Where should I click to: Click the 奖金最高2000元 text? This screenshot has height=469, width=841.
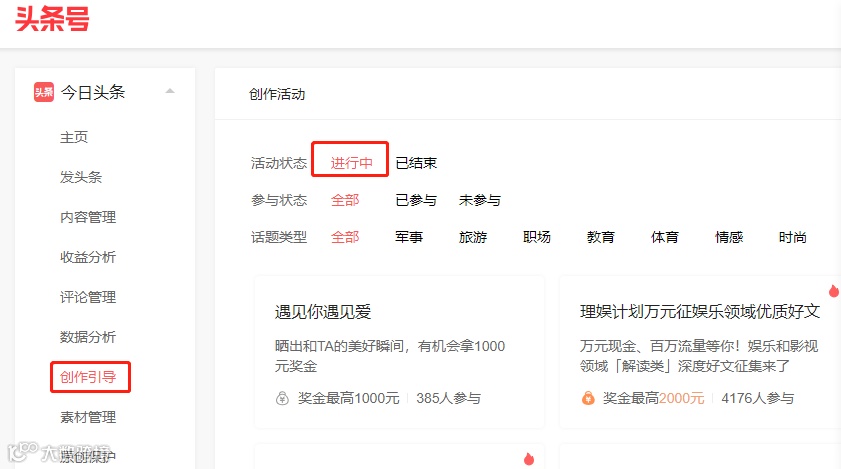(x=653, y=398)
